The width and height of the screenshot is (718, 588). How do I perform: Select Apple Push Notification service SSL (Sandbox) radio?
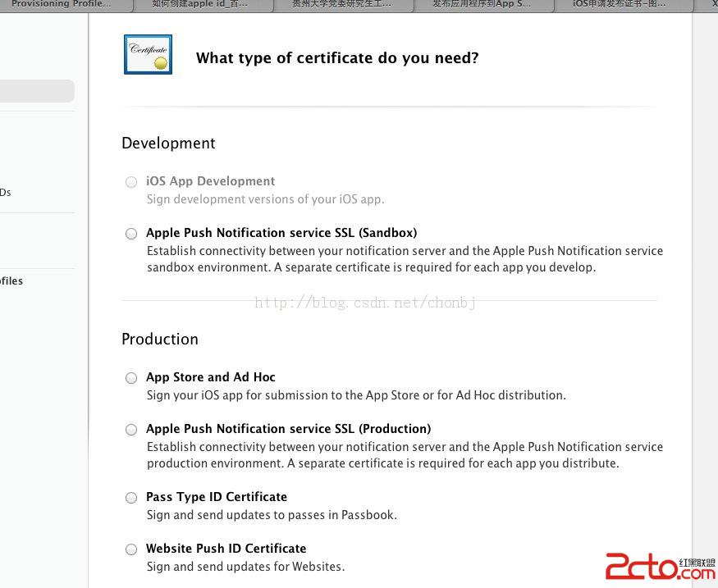pos(131,234)
